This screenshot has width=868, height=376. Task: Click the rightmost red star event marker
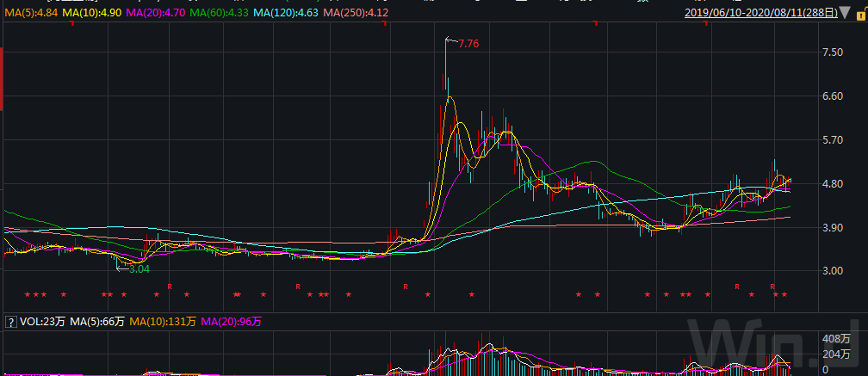pyautogui.click(x=784, y=295)
